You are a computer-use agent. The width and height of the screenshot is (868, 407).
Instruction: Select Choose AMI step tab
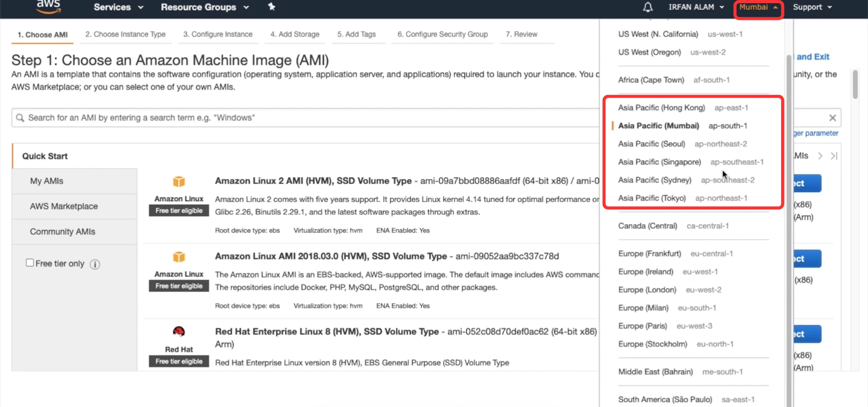[42, 35]
